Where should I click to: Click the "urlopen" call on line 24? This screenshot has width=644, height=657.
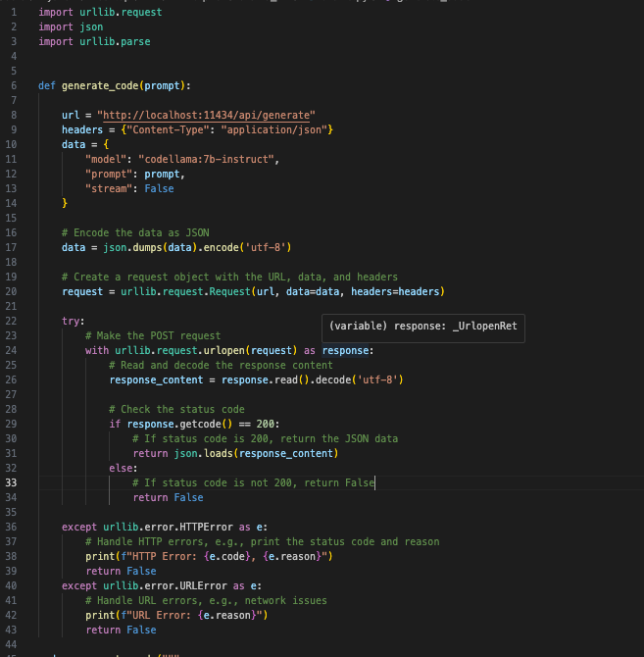point(224,350)
